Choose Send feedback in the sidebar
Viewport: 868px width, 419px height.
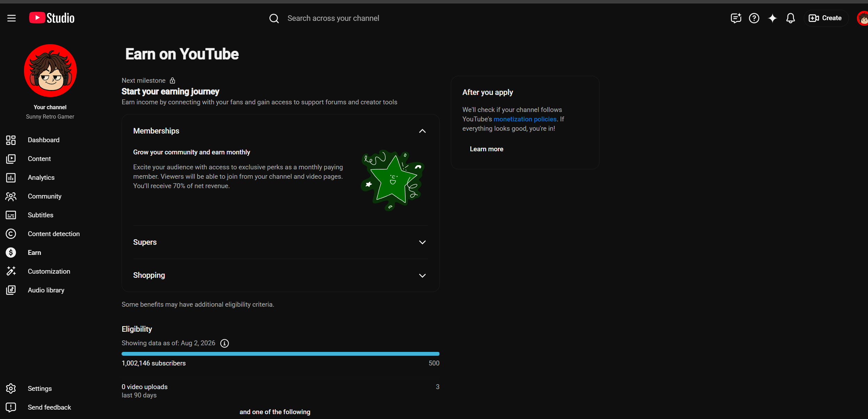49,408
